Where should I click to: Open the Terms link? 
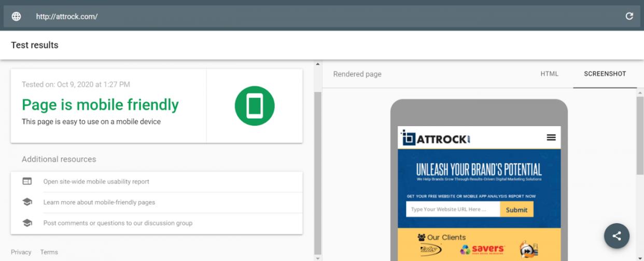(x=49, y=252)
